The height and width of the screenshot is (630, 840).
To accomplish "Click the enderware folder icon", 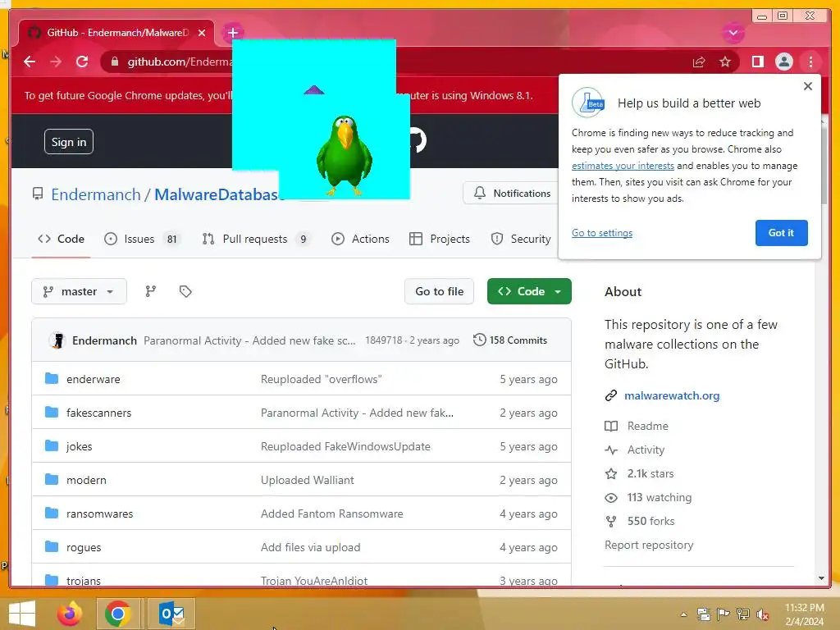I will pyautogui.click(x=52, y=379).
